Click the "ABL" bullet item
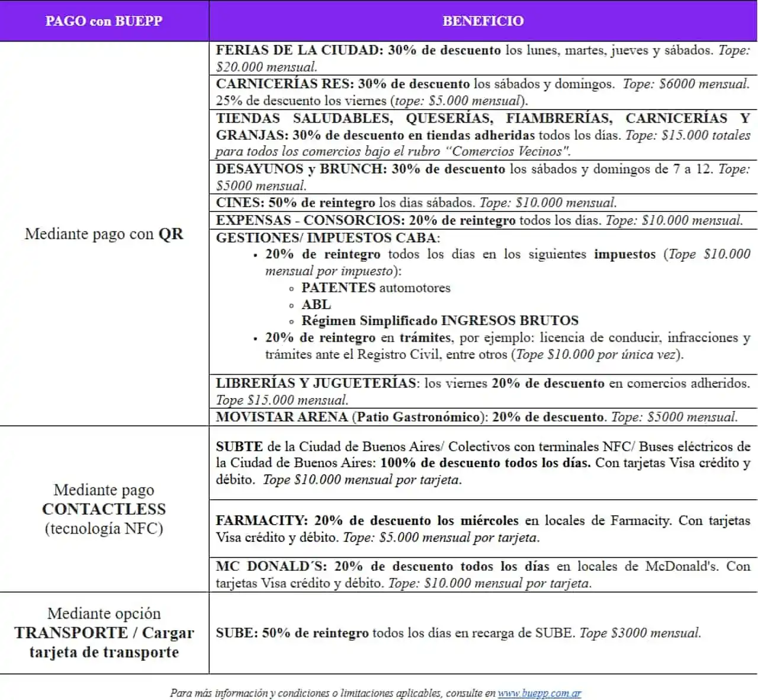 pos(316,304)
